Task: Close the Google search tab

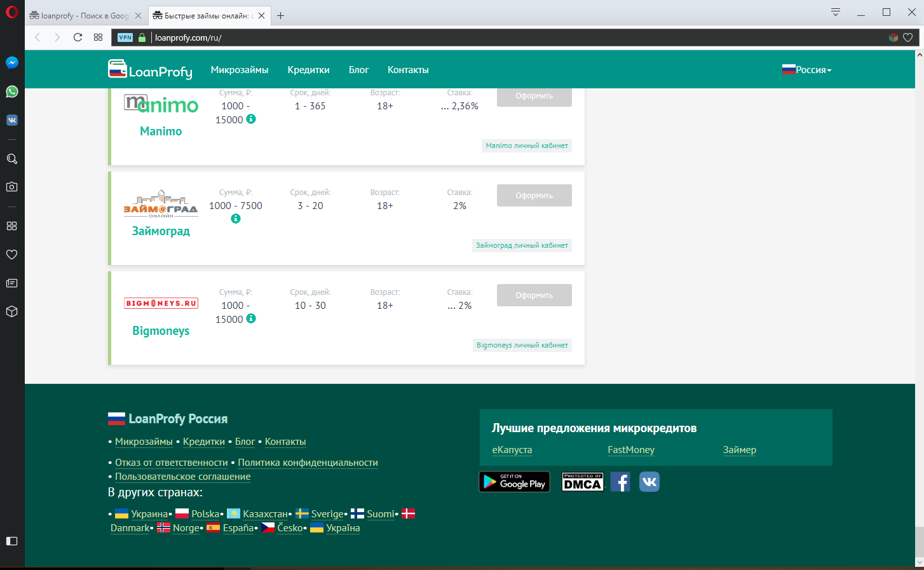Action: click(138, 16)
